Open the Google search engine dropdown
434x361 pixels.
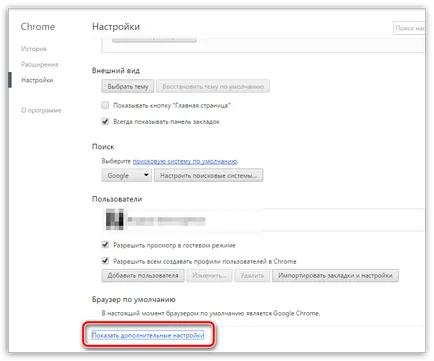(x=127, y=175)
